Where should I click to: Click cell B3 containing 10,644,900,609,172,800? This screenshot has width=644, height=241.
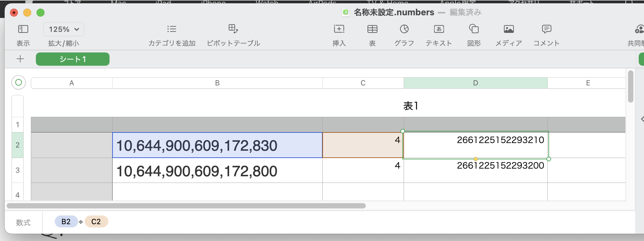[217, 171]
